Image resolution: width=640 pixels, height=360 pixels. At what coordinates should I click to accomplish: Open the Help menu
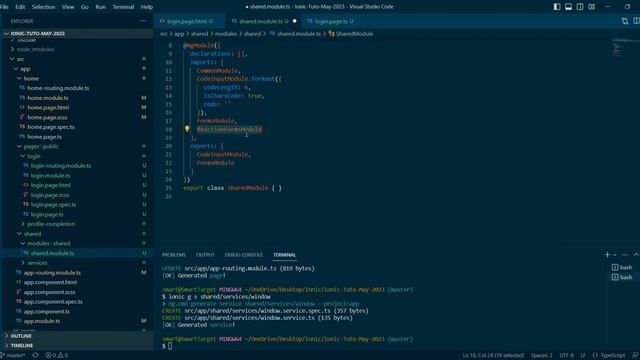click(x=147, y=7)
